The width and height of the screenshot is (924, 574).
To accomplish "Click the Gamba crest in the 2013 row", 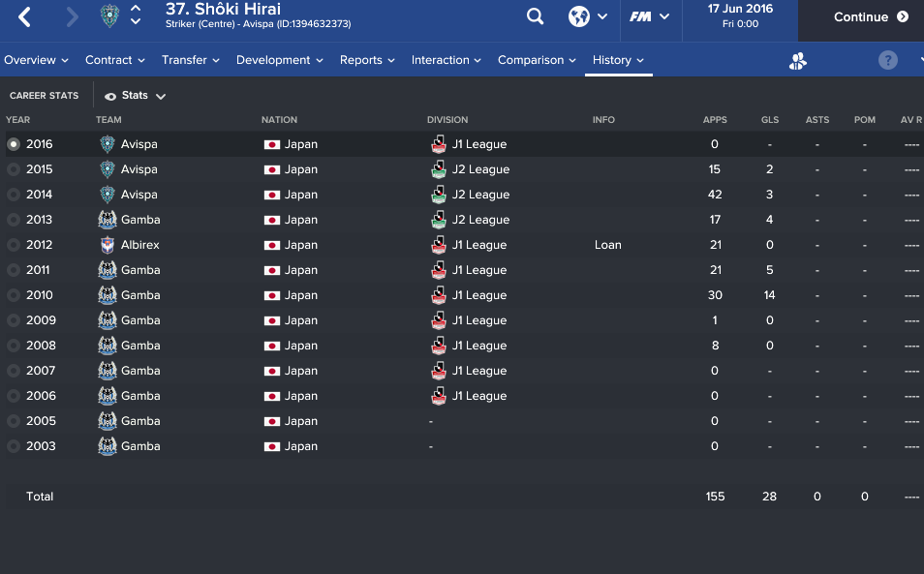I will (x=108, y=220).
